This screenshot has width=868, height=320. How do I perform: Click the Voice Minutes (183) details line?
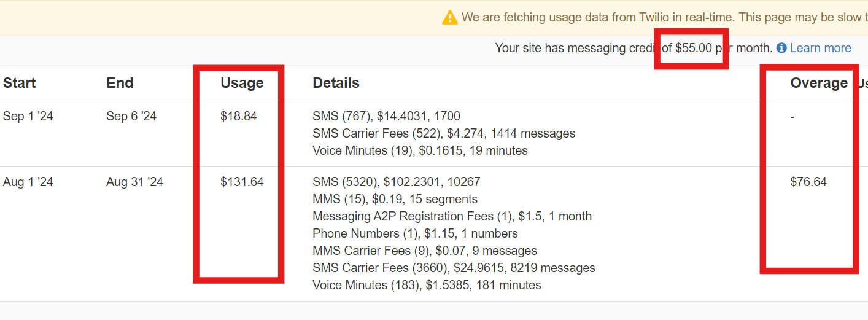427,285
